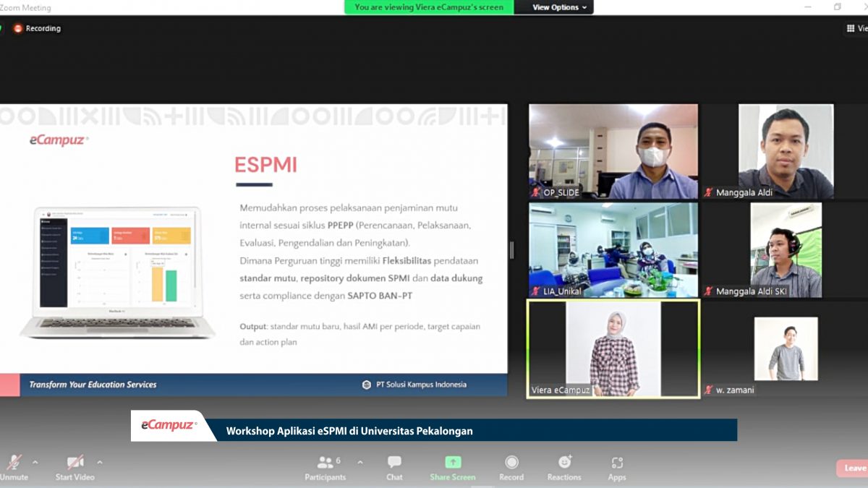This screenshot has width=868, height=488.
Task: Click the laptop dashboard image on the slide
Action: [x=117, y=273]
